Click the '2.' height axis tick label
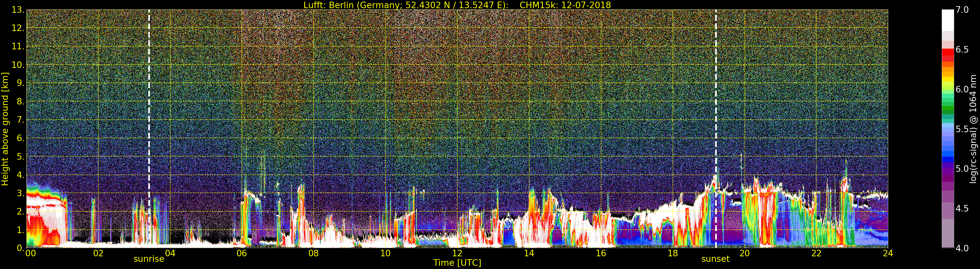The width and height of the screenshot is (980, 269). [20, 212]
